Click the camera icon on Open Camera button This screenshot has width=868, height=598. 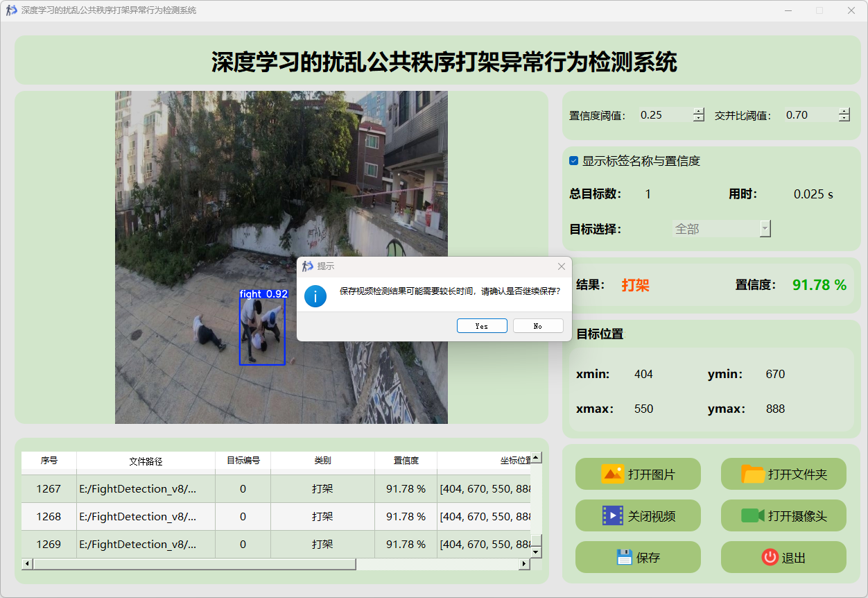pyautogui.click(x=752, y=515)
